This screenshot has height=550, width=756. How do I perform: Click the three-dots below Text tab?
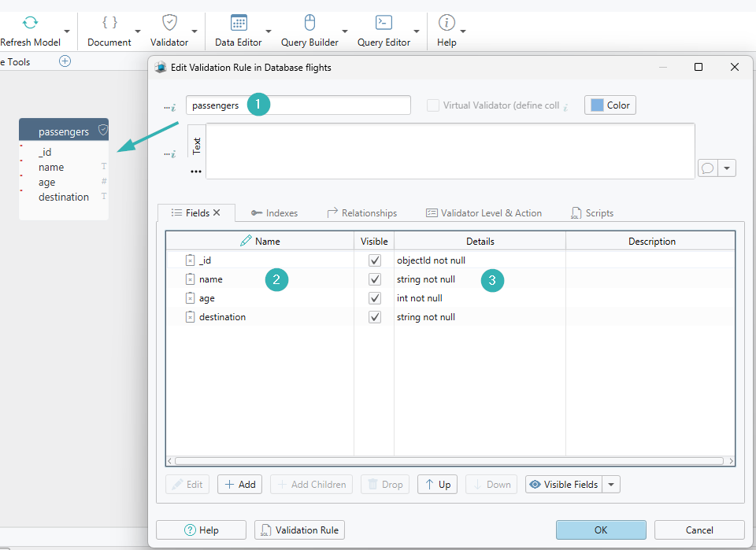tap(196, 172)
